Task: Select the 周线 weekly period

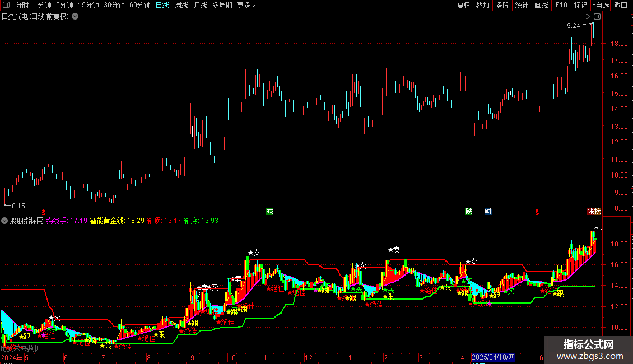Action: pyautogui.click(x=181, y=5)
